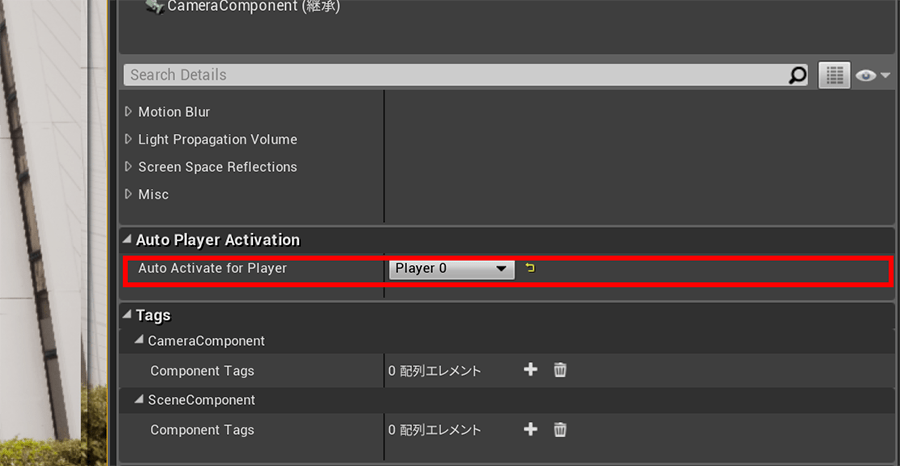The height and width of the screenshot is (466, 900).
Task: Click the CameraComponent component icon
Action: (x=154, y=7)
